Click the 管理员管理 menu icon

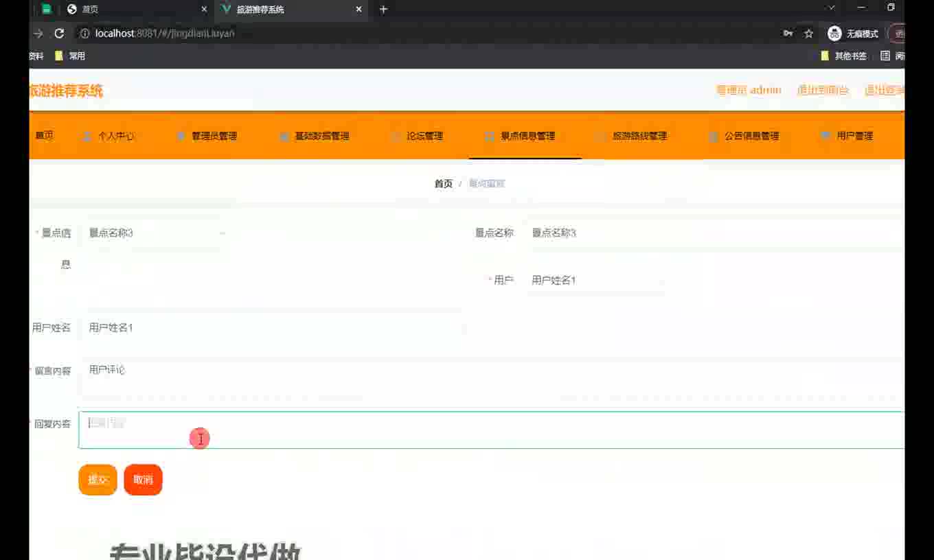coord(181,136)
